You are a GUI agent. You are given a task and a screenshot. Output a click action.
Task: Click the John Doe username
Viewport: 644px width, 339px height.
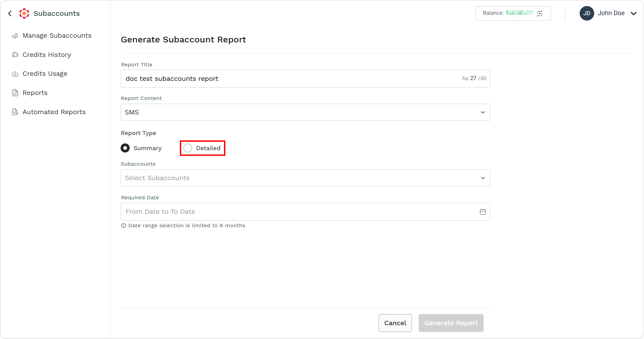click(611, 13)
